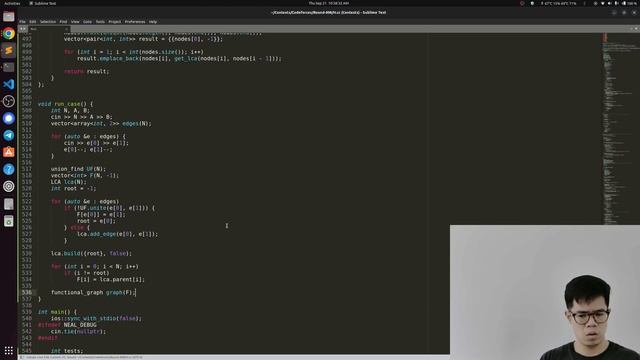Click 'cin >> N >> A >> B;' line
Image resolution: width=640 pixels, height=360 pixels.
81,117
